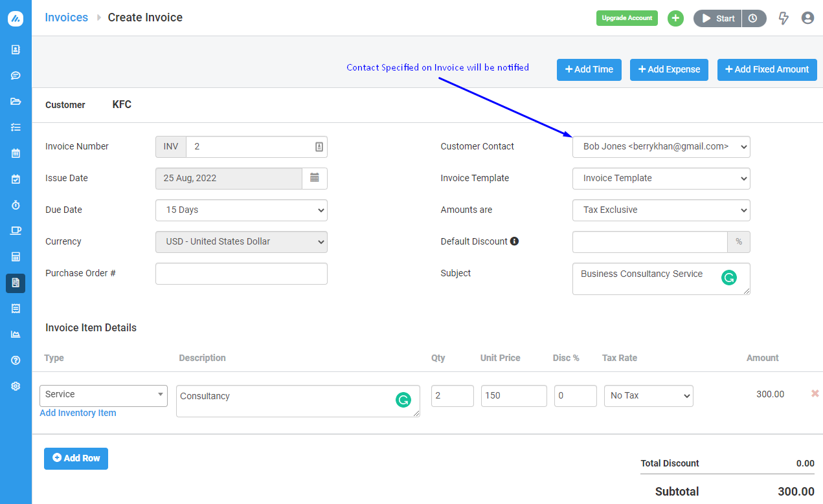Viewport: 823px width, 504px height.
Task: Expand the Tax Rate 'No Tax' dropdown
Action: pos(648,396)
